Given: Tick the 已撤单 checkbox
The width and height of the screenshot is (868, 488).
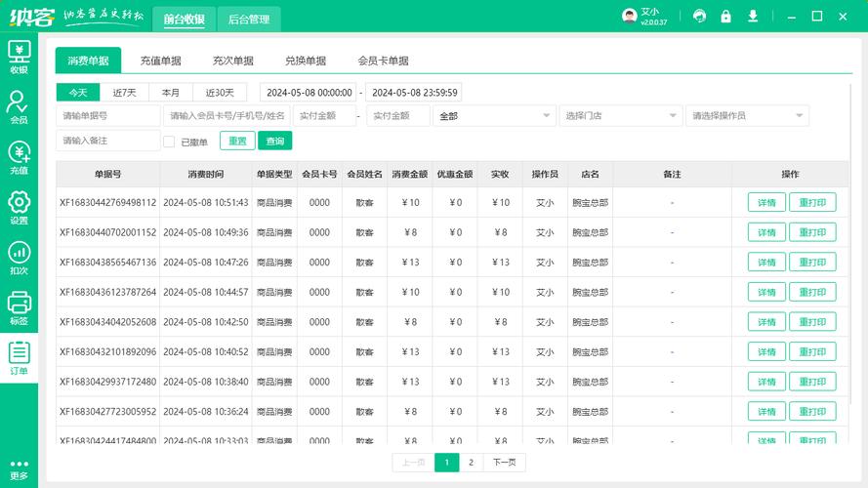Looking at the screenshot, I should (x=169, y=142).
